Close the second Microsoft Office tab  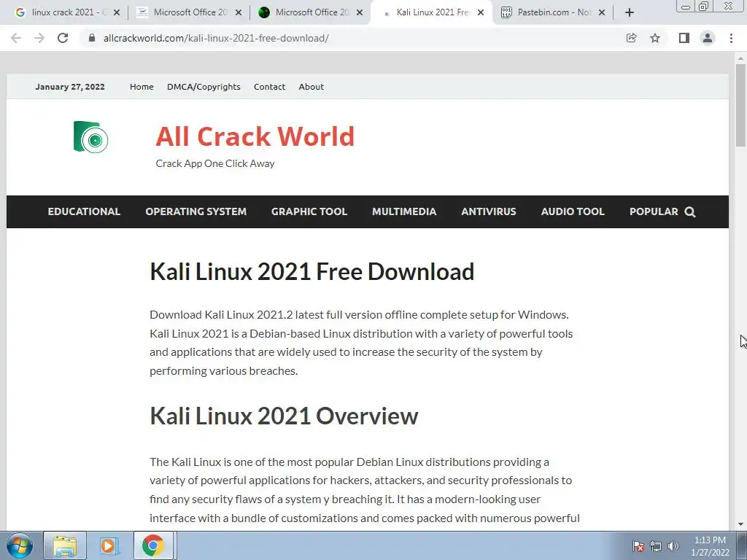click(x=360, y=12)
